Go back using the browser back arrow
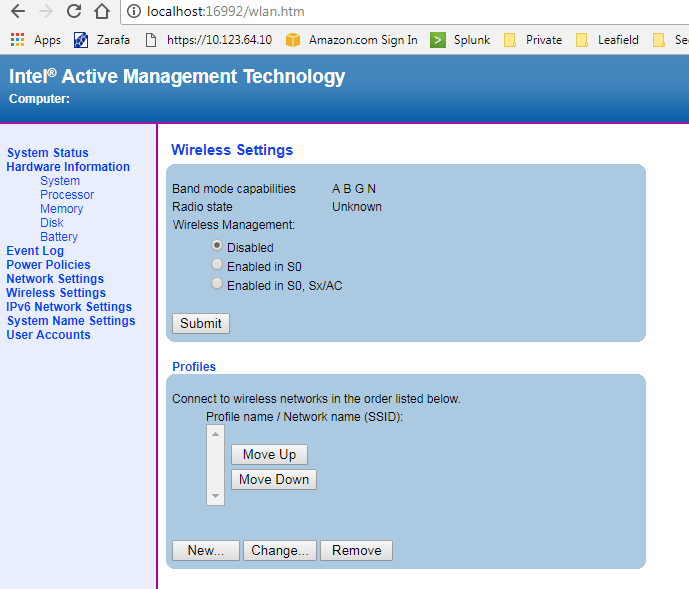 coord(18,11)
